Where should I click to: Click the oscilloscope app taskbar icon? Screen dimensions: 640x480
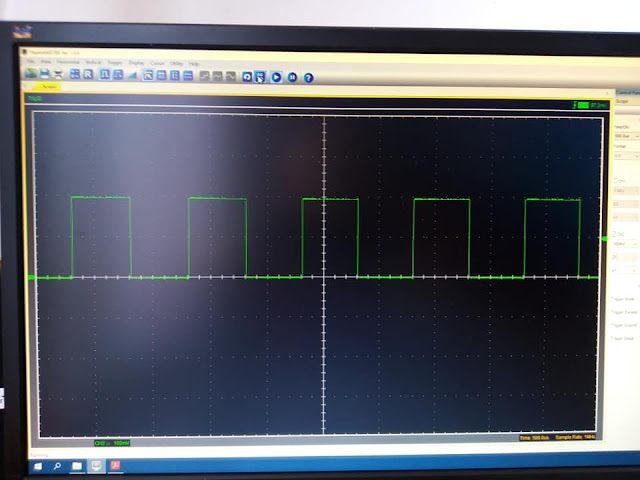tap(96, 466)
